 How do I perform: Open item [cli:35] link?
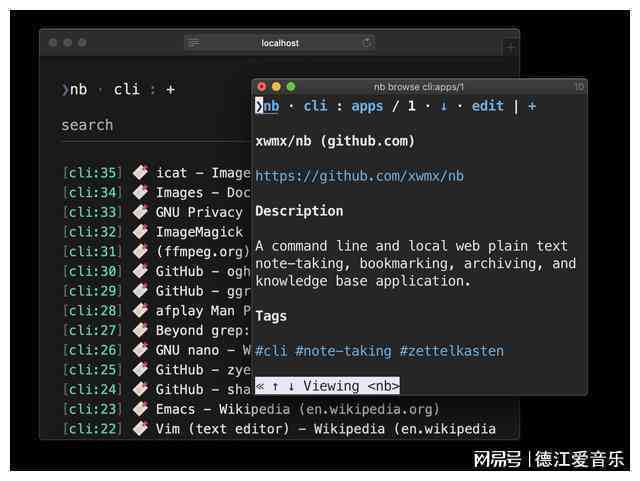click(x=93, y=173)
